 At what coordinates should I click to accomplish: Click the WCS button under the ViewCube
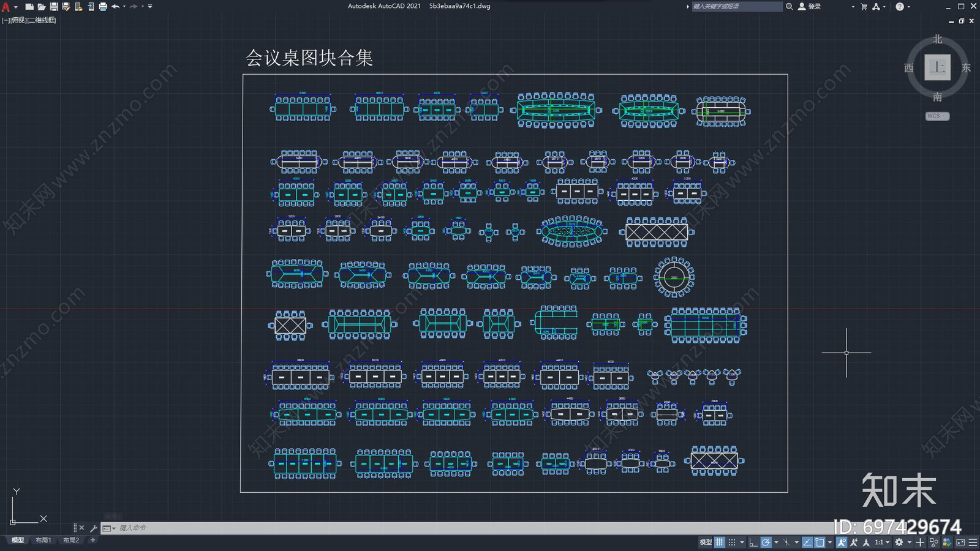point(937,116)
